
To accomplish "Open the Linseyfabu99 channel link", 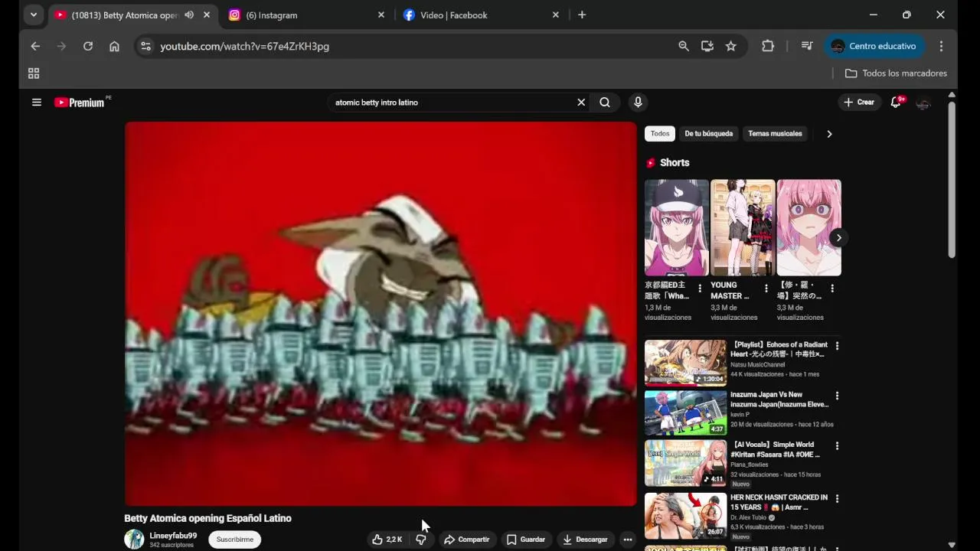I will (x=173, y=536).
